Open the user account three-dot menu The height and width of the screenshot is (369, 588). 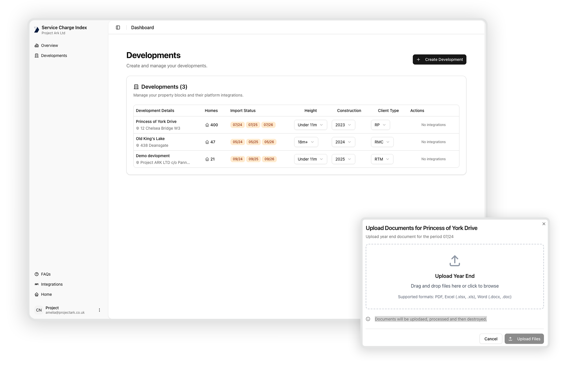99,310
